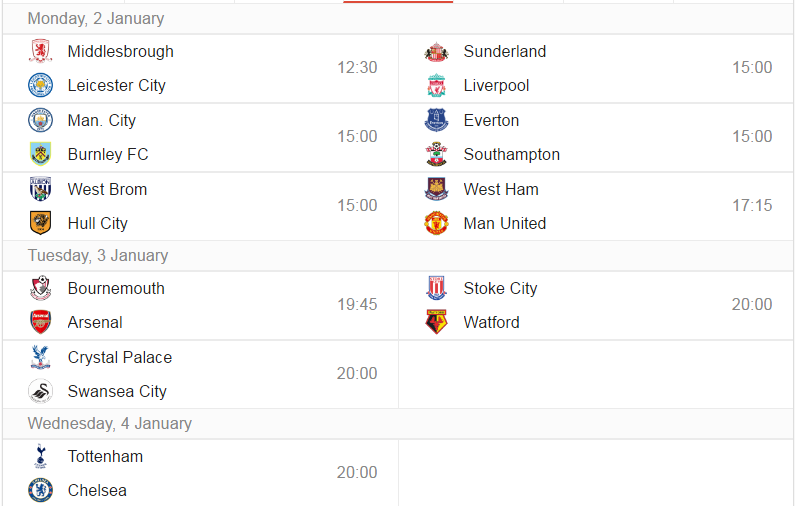Screen dimensions: 797x506
Task: Click the Hull City tiger badge
Action: pos(40,223)
